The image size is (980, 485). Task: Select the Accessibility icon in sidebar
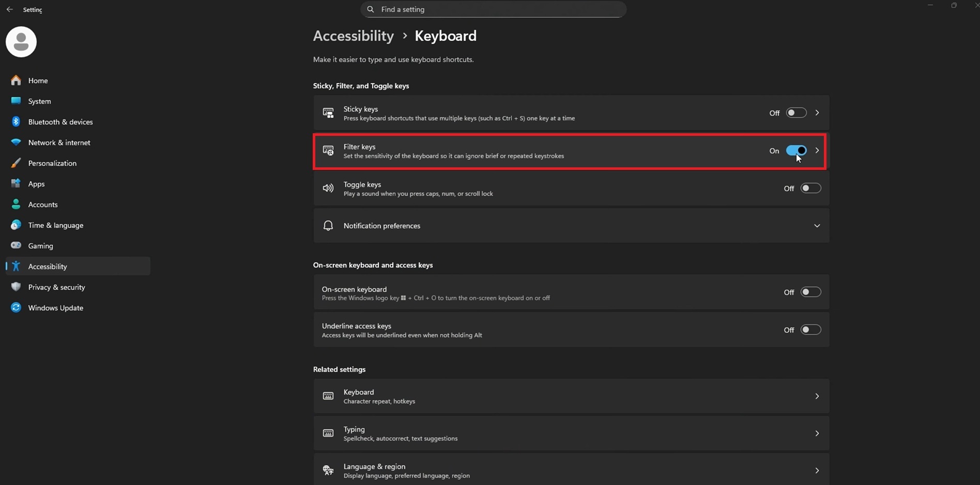[16, 266]
